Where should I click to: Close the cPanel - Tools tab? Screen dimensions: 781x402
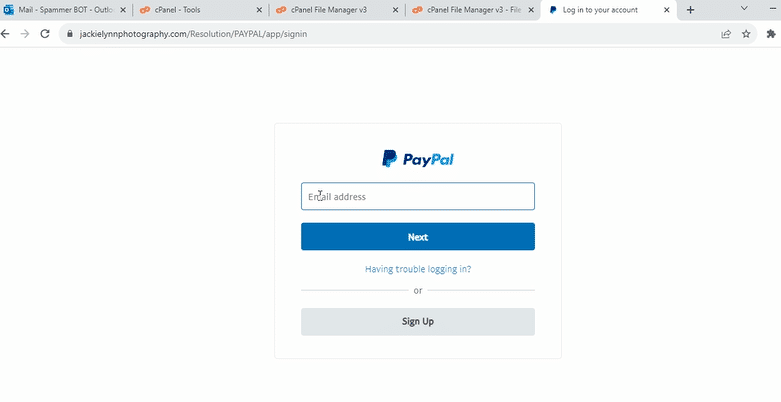coord(259,10)
